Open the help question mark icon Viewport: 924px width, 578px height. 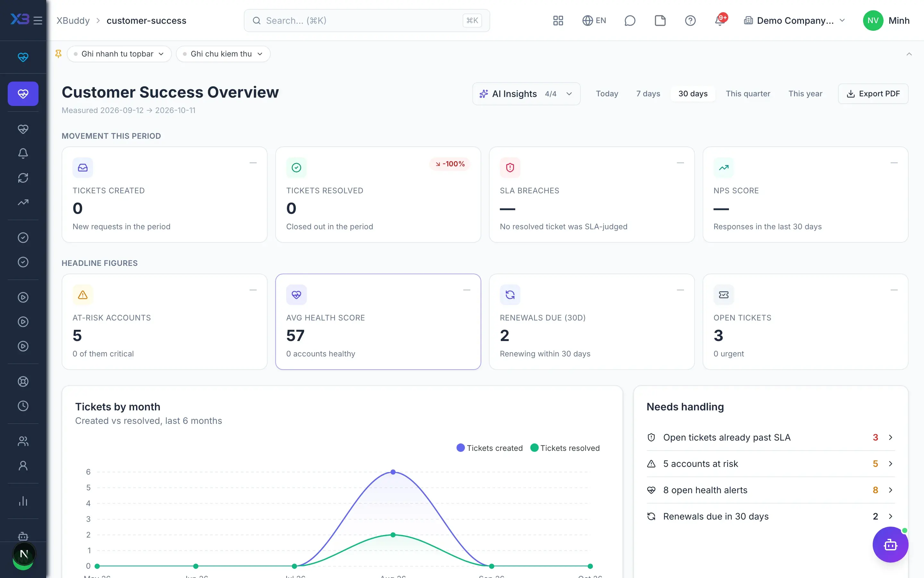(x=690, y=21)
